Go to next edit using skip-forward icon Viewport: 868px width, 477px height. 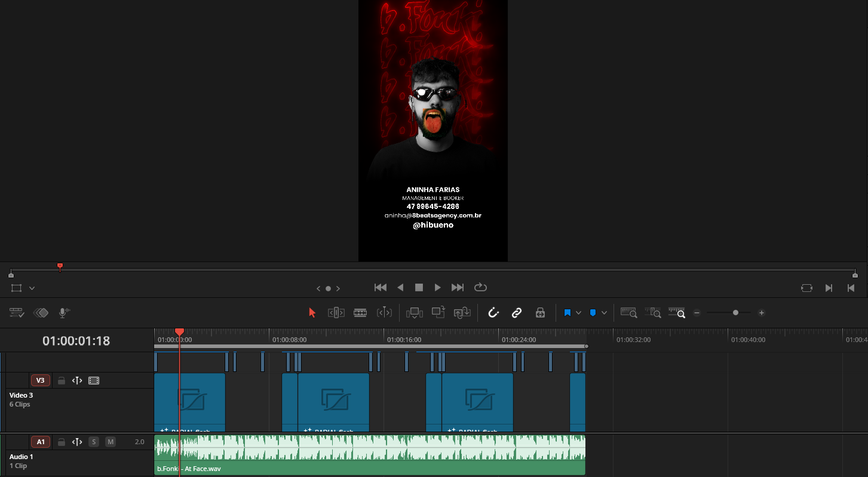click(829, 288)
